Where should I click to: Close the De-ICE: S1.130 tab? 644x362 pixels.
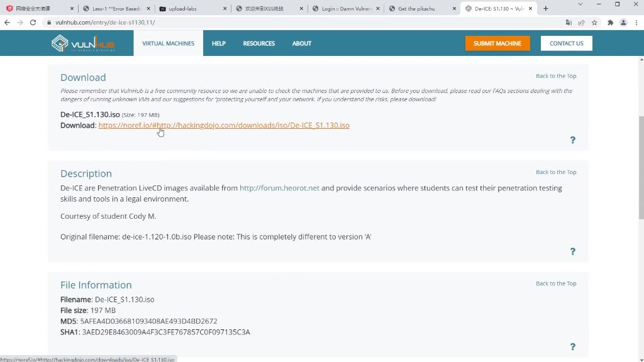(530, 8)
